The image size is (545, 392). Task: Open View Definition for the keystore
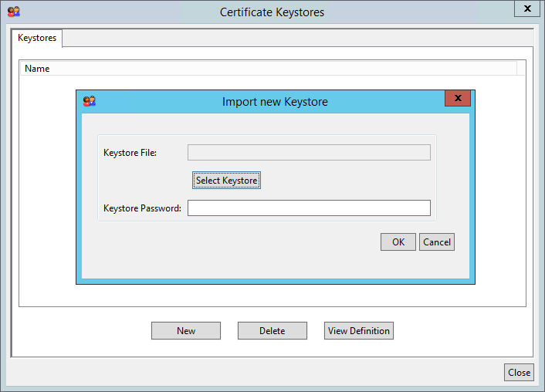click(359, 331)
